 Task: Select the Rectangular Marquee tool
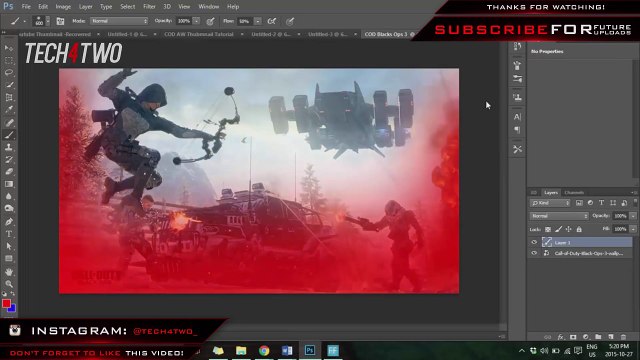(x=9, y=60)
